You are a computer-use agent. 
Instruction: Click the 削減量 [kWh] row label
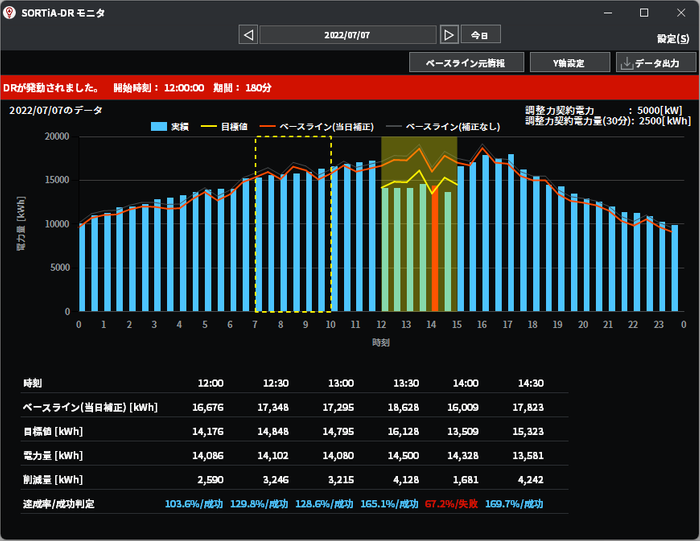click(53, 480)
